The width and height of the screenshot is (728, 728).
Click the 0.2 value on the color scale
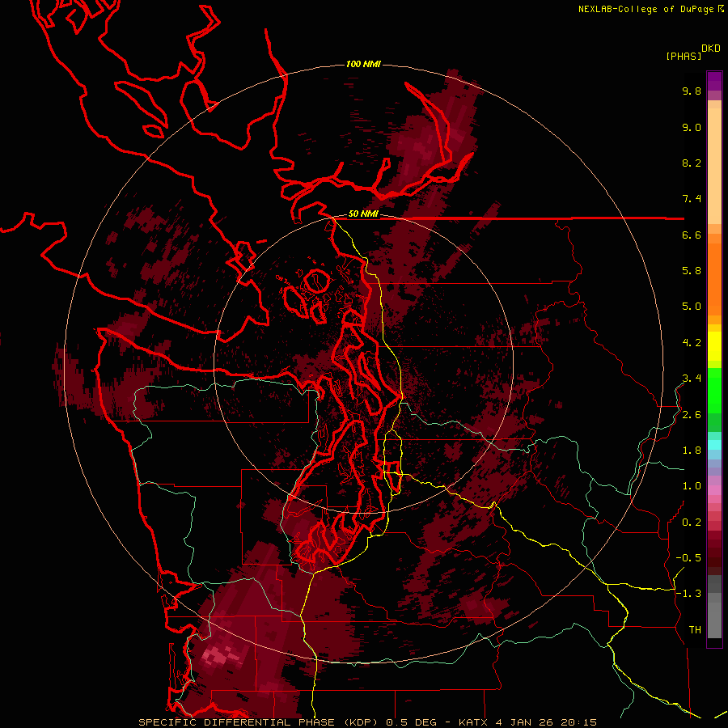692,523
